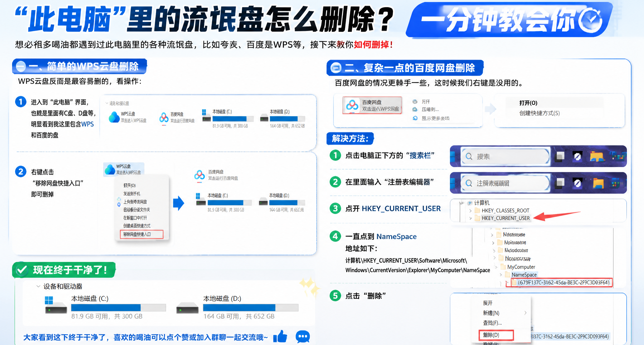The height and width of the screenshot is (345, 644).
Task: Click the icon next to the 压缩到... entry
Action: [x=415, y=109]
